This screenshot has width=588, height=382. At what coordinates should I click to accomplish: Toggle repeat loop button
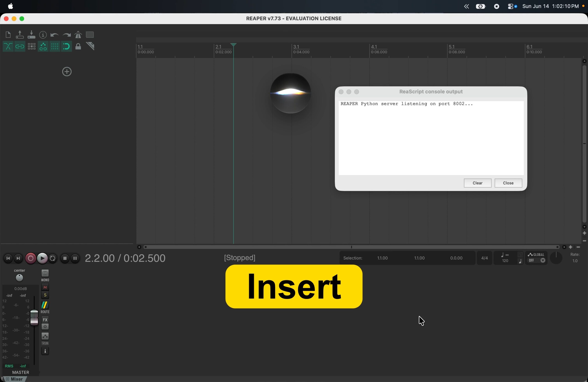click(53, 259)
